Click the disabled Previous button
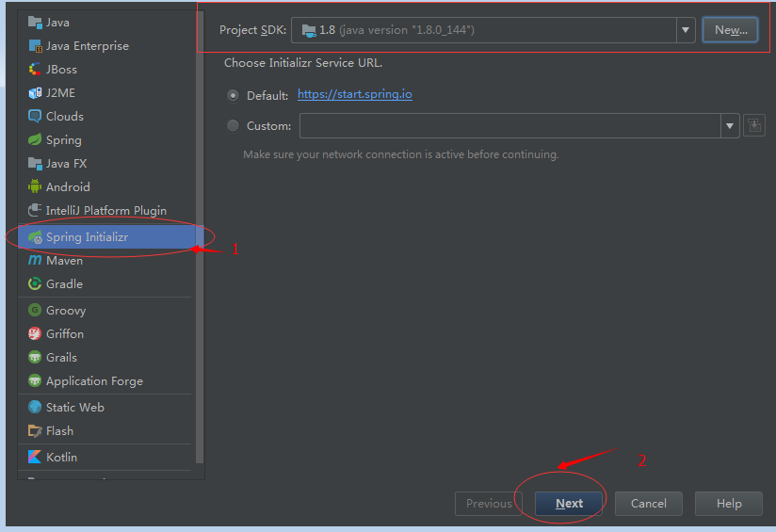The height and width of the screenshot is (532, 776). [x=489, y=504]
